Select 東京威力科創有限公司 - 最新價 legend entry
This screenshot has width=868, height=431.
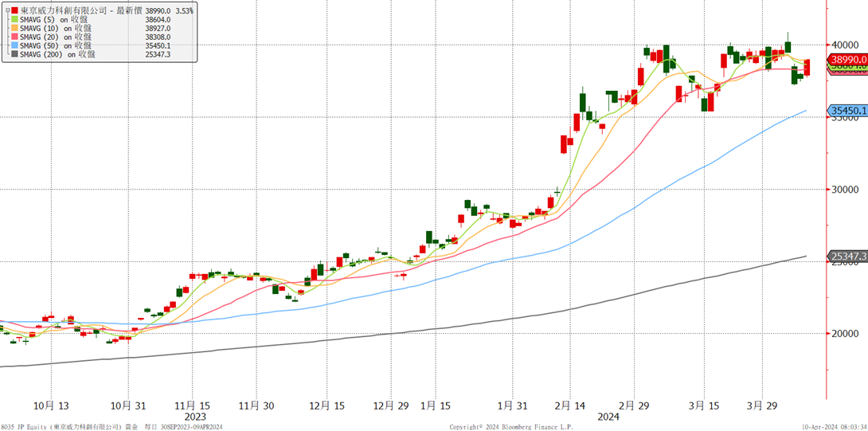coord(81,10)
